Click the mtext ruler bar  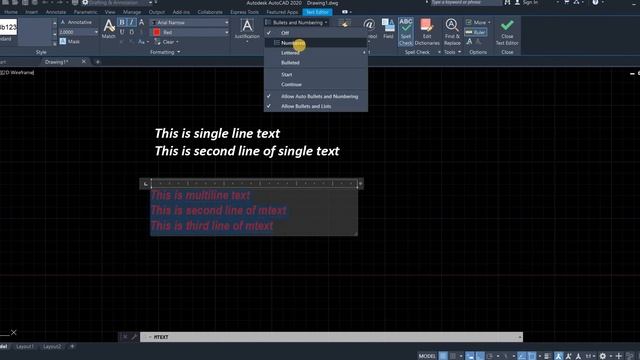coord(255,184)
